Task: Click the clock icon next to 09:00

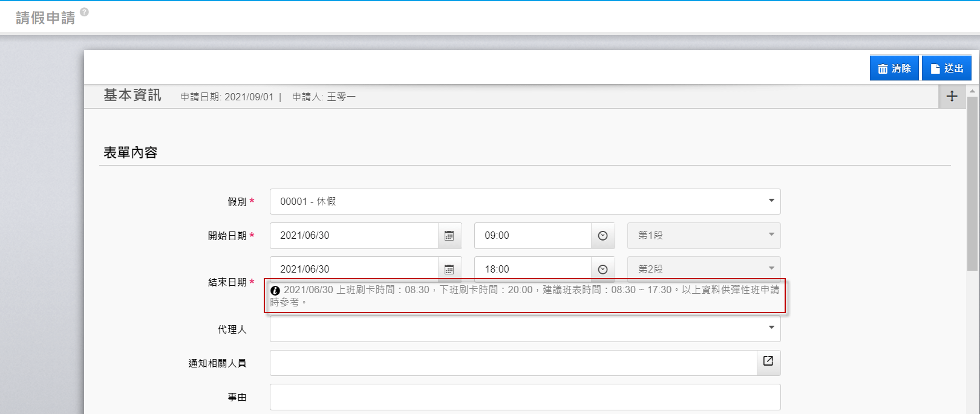Action: tap(603, 236)
